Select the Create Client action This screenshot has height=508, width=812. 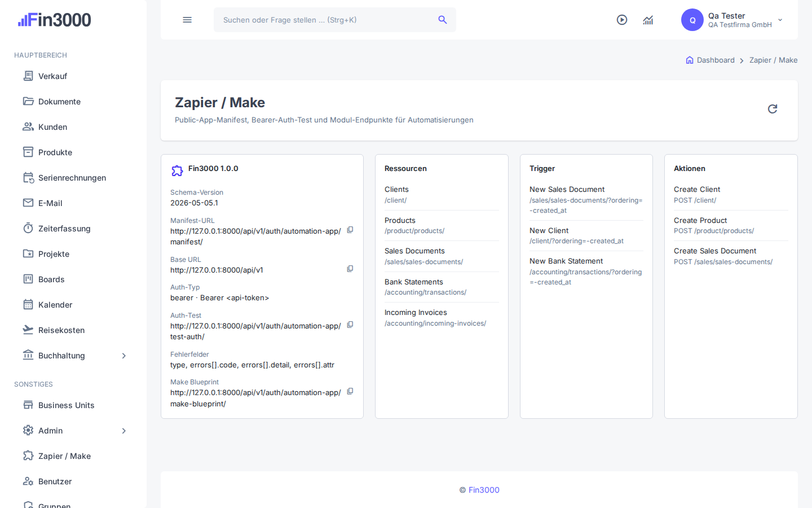click(x=731, y=195)
